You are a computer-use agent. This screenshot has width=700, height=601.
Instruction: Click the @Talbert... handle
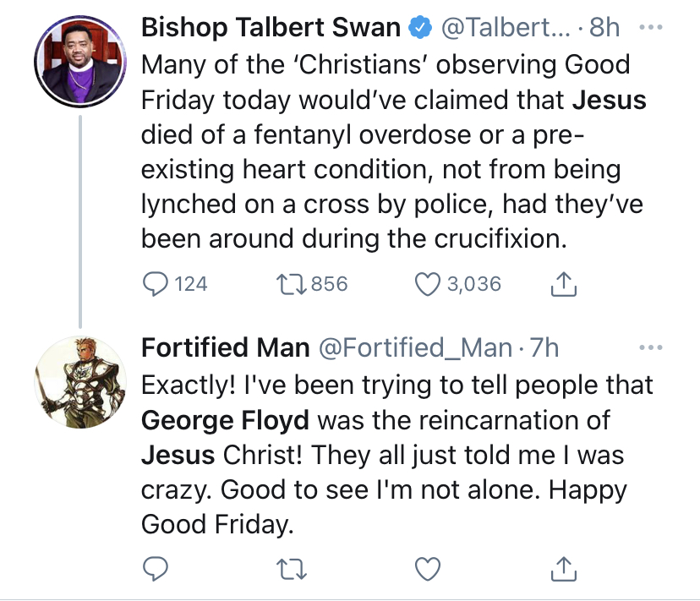506,28
